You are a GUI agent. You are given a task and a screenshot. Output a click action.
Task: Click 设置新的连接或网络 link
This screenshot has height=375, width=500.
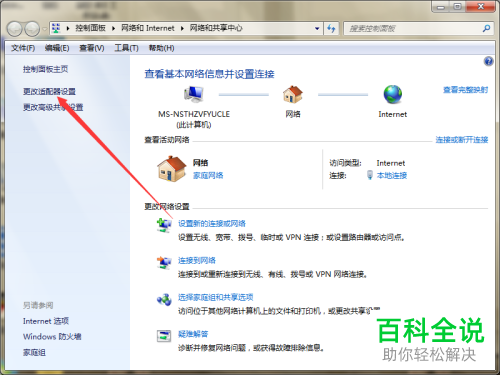pyautogui.click(x=212, y=223)
